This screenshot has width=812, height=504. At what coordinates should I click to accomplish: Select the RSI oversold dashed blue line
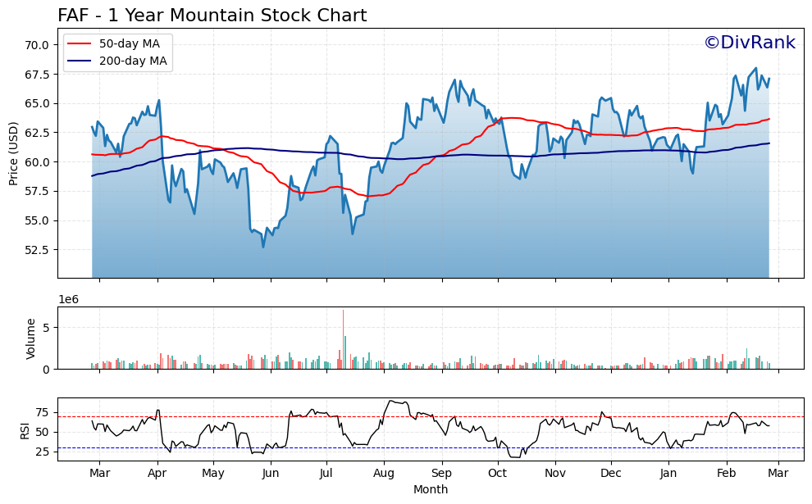pos(410,447)
